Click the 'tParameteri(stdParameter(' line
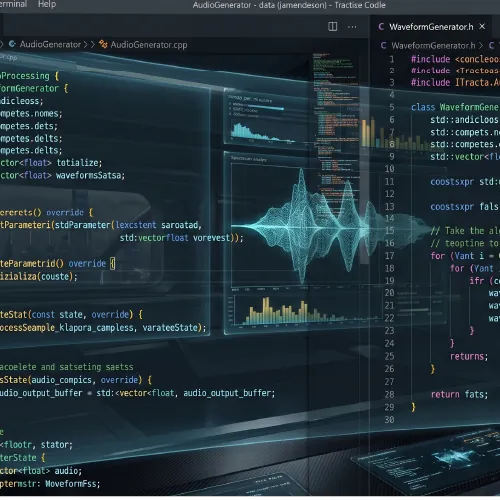The width and height of the screenshot is (500, 500). coord(101,225)
